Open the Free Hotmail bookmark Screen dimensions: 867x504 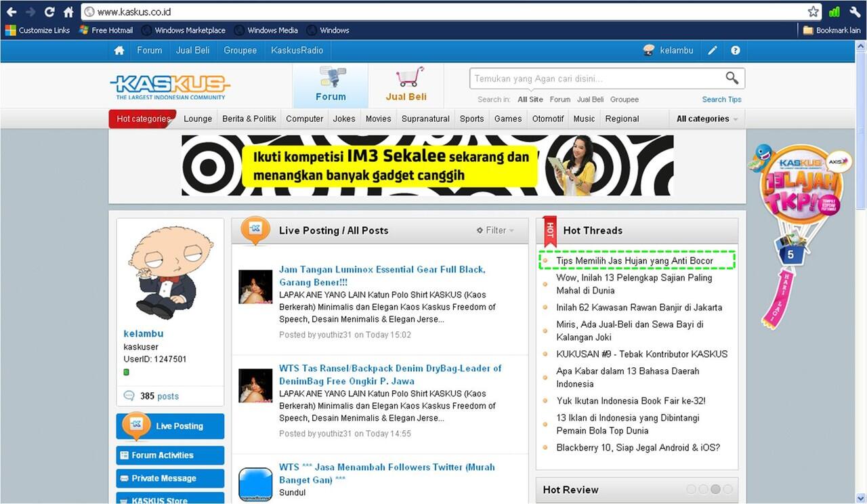click(x=106, y=30)
